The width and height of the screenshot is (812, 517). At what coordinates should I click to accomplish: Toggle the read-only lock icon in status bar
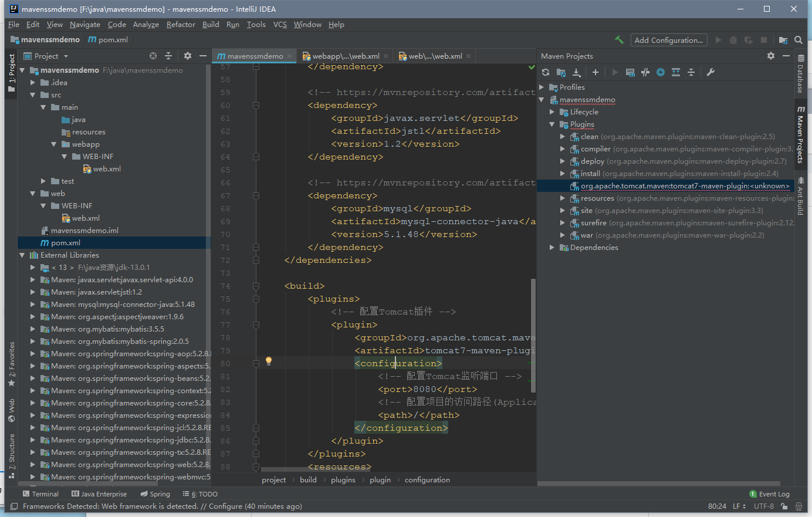tap(784, 506)
